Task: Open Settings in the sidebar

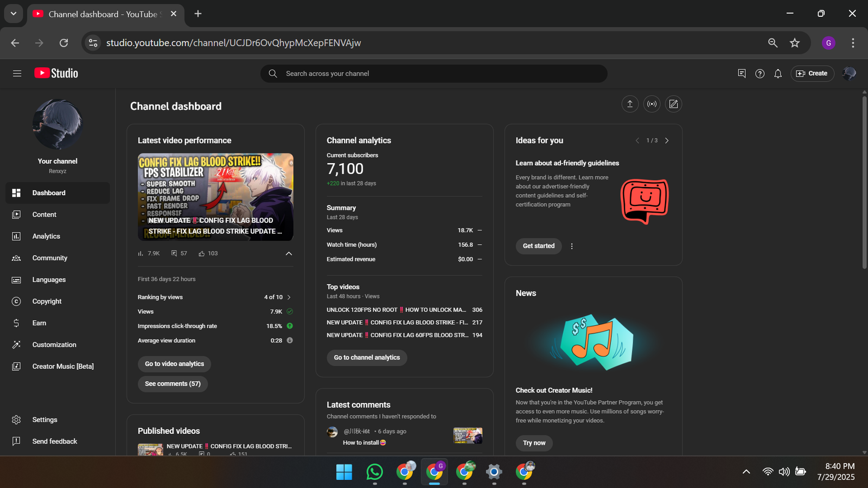Action: pyautogui.click(x=58, y=420)
